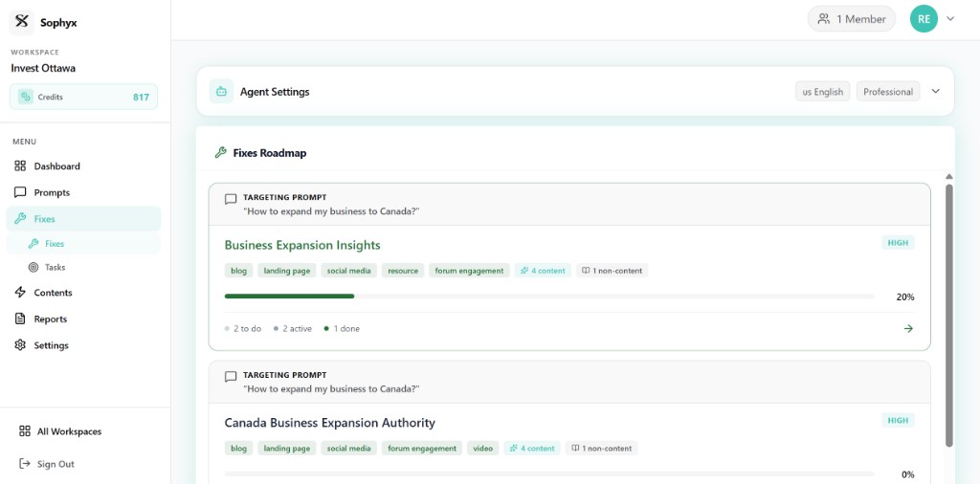Click the scrollbar up arrow
Screen dimensions: 980x484
[949, 177]
